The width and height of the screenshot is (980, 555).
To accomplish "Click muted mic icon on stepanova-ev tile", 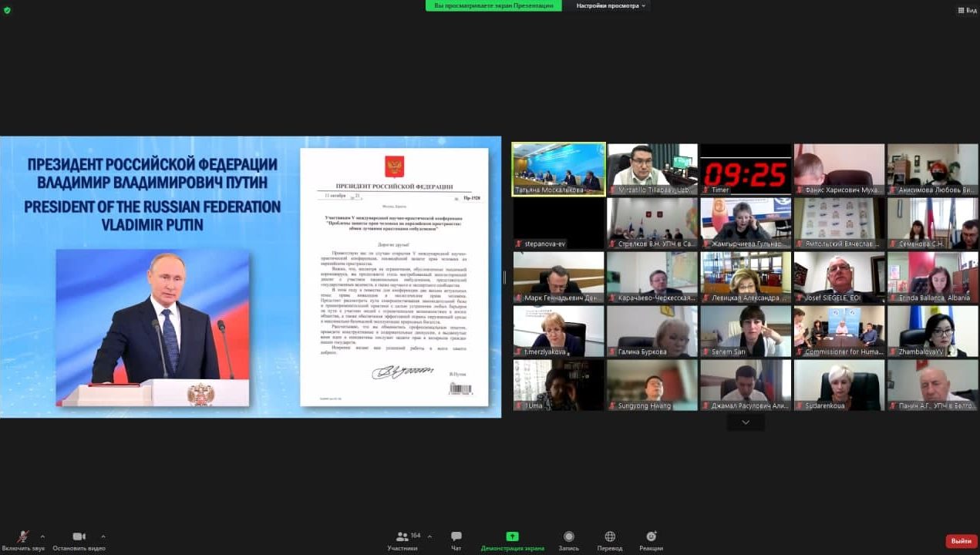I will click(519, 244).
